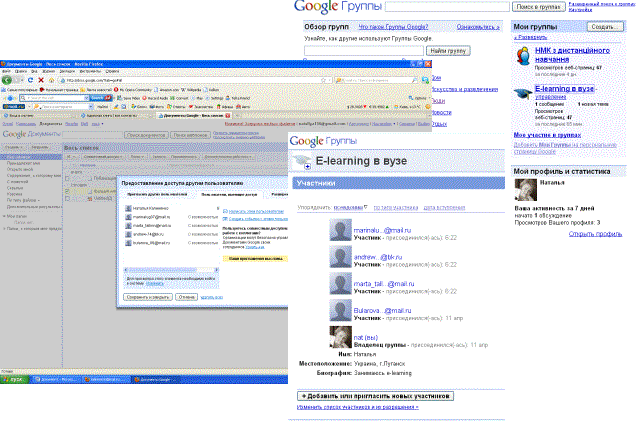Open НМК з дистанційного навчання group link
The image size is (636, 421).
click(572, 55)
